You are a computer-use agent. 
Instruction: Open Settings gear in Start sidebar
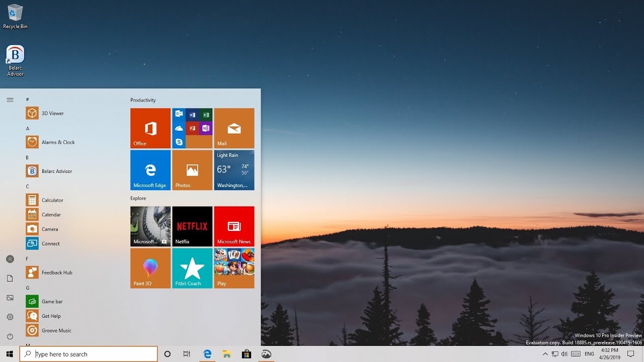(x=10, y=317)
